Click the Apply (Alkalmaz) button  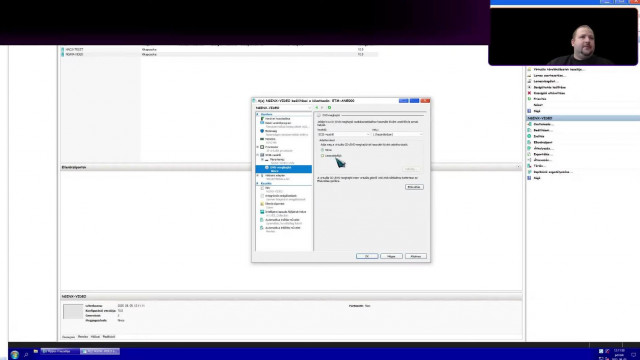click(416, 256)
